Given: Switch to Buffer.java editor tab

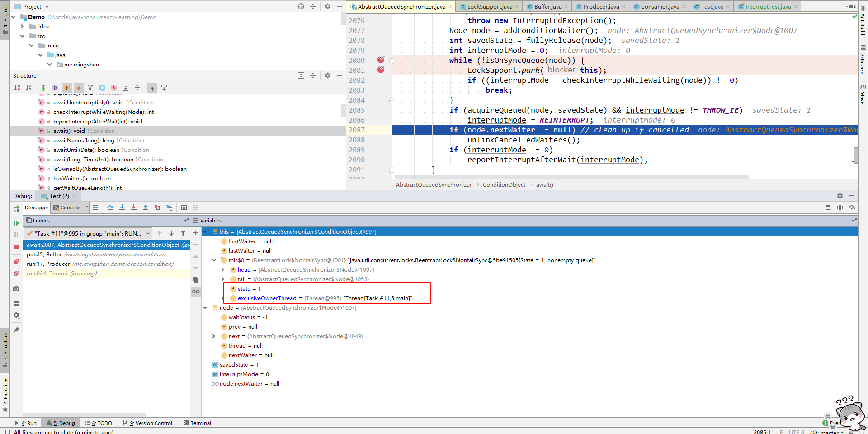Looking at the screenshot, I should click(548, 6).
